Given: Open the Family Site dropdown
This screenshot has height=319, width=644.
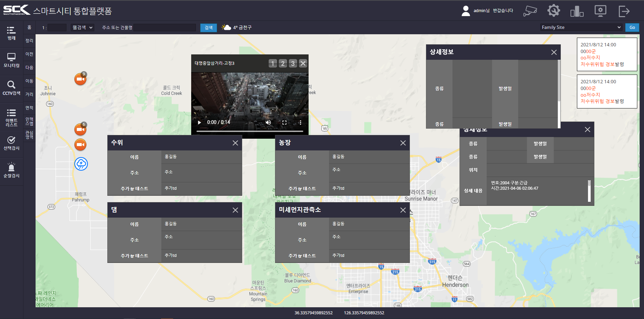Looking at the screenshot, I should pyautogui.click(x=581, y=28).
